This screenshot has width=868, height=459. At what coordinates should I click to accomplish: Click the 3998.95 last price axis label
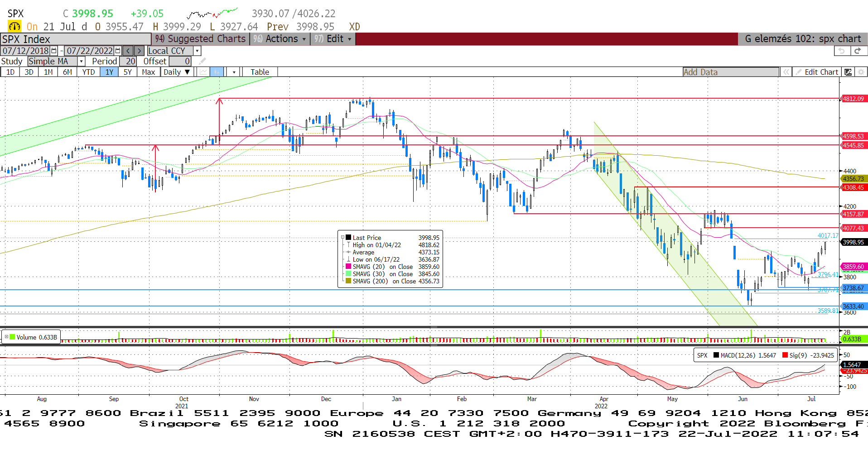click(x=854, y=242)
